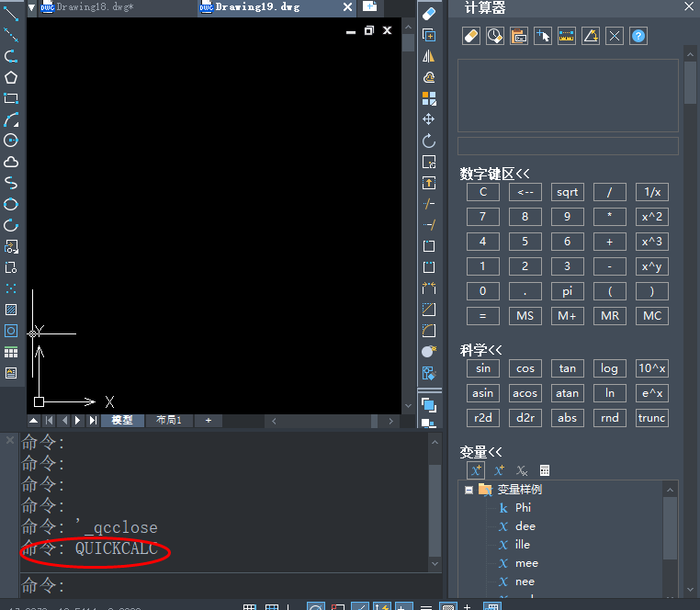Clear calculator history icon
Image resolution: width=700 pixels, height=610 pixels.
(494, 36)
